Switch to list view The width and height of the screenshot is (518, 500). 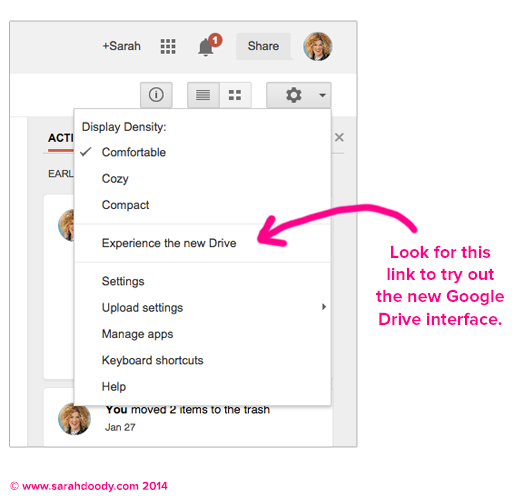pyautogui.click(x=203, y=95)
